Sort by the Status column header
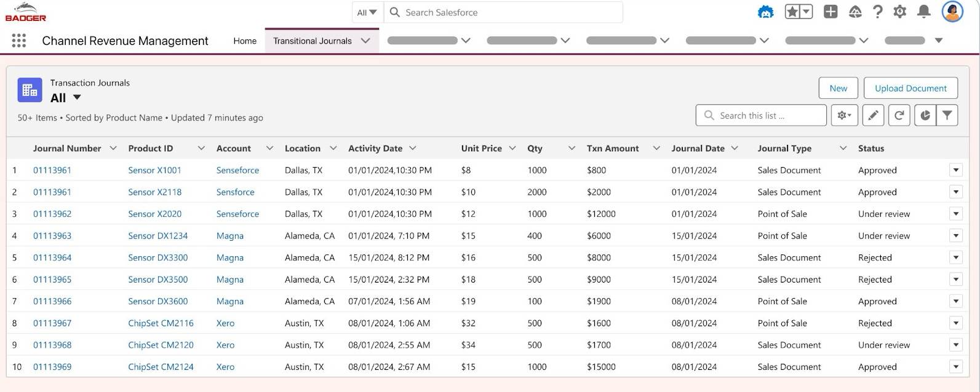 tap(871, 148)
